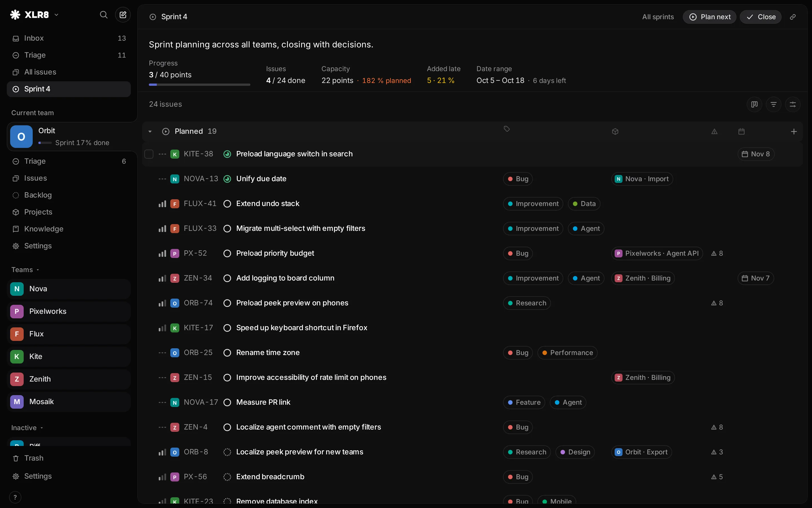Collapse the Teams section
This screenshot has width=812, height=508.
[x=25, y=270]
